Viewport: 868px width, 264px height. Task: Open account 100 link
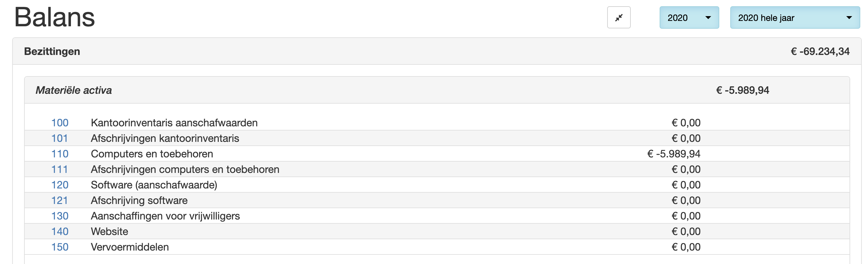click(60, 122)
